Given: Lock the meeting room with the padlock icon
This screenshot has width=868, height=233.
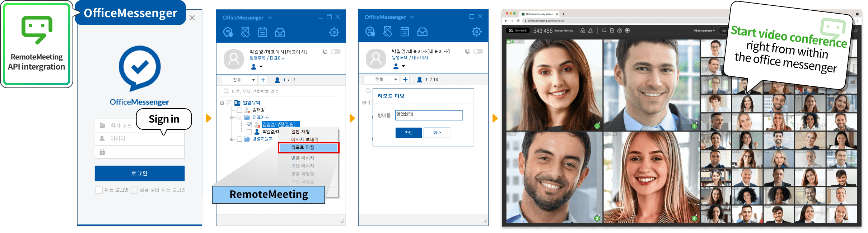Looking at the screenshot, I should point(583,31).
